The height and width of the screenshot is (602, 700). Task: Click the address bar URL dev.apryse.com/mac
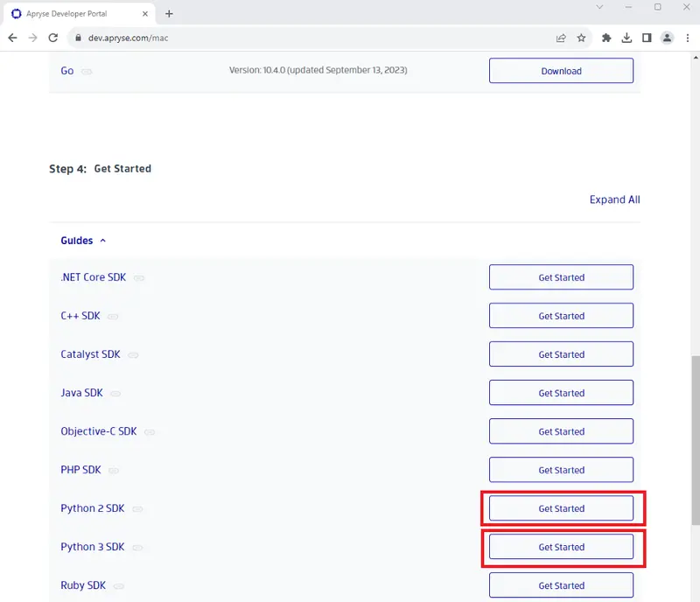pyautogui.click(x=128, y=38)
